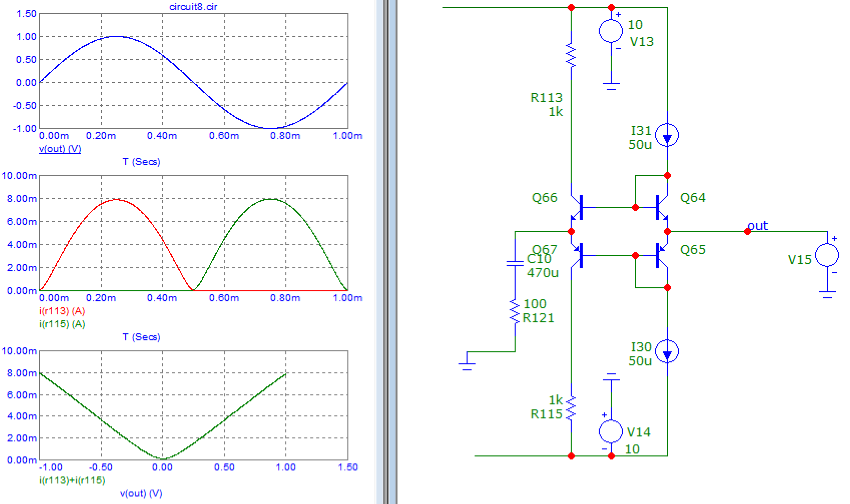Click the V13 label text

pos(641,42)
